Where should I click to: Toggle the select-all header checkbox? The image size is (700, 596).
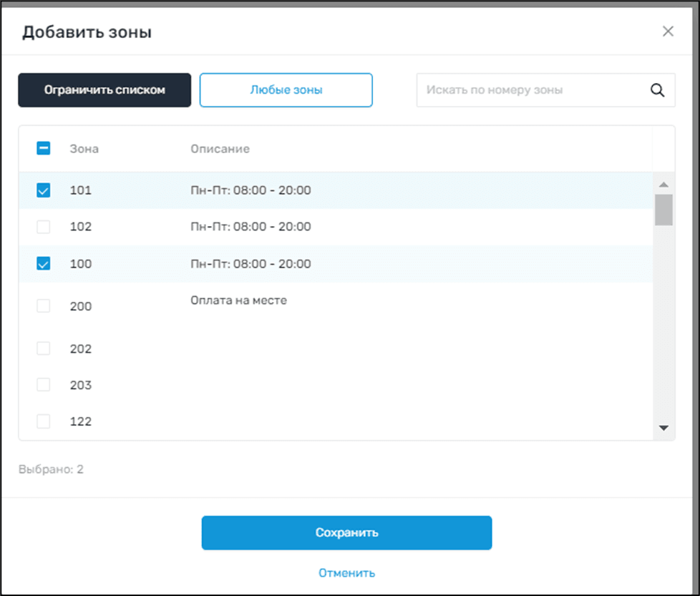(x=43, y=149)
